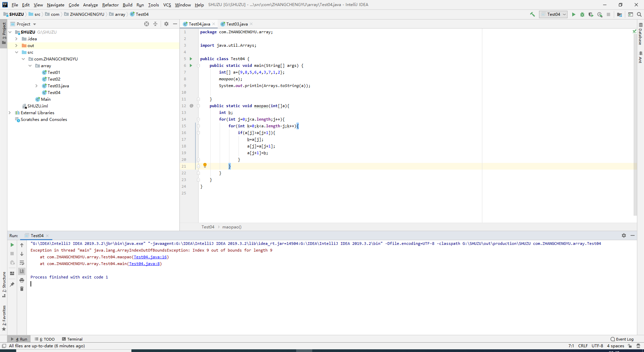This screenshot has width=644, height=352.
Task: Open Project Structure dialog icon
Action: (x=620, y=14)
